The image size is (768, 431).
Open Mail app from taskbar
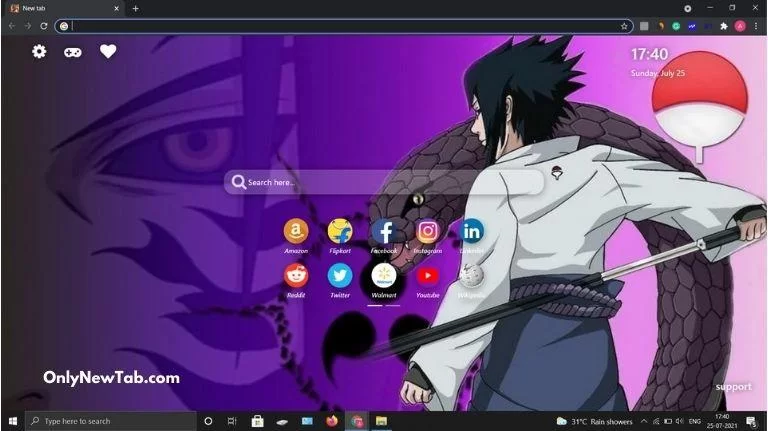coord(307,421)
